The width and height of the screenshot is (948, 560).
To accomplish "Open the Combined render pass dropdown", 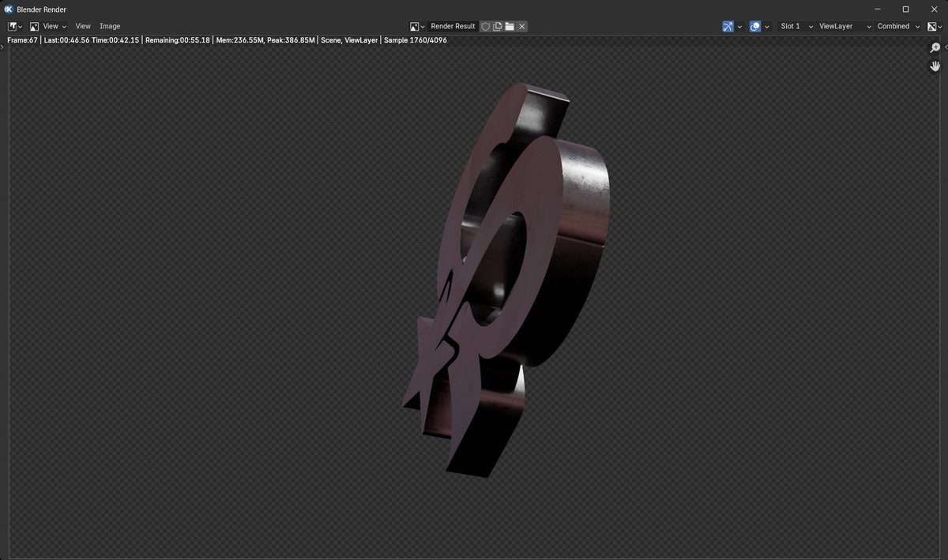I will [898, 26].
